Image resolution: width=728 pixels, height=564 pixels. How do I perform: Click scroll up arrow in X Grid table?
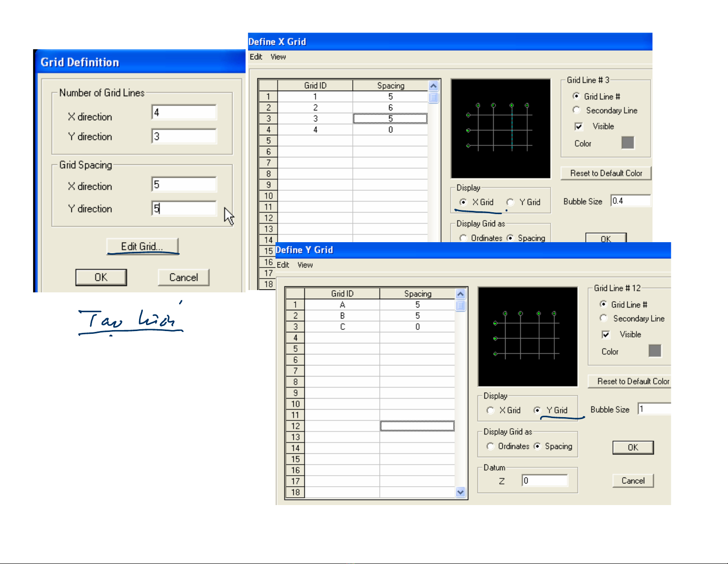[433, 86]
